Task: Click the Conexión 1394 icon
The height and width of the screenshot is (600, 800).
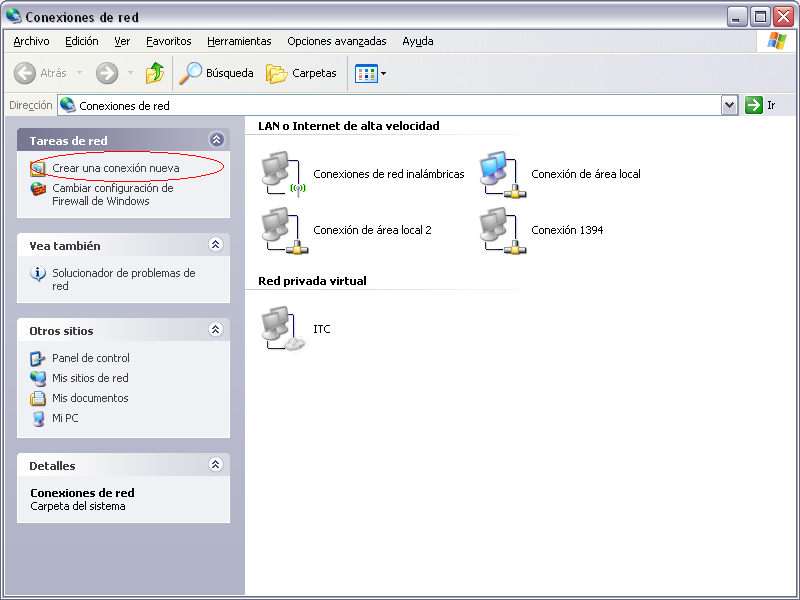Action: 499,230
